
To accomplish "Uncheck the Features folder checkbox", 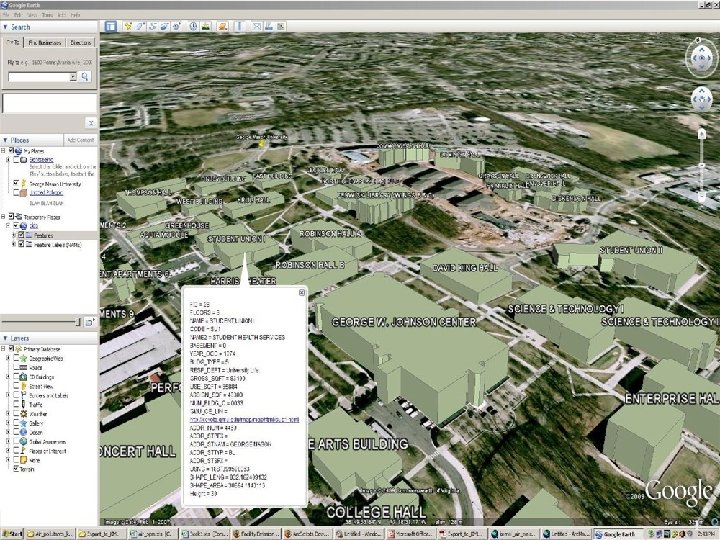I will point(21,235).
